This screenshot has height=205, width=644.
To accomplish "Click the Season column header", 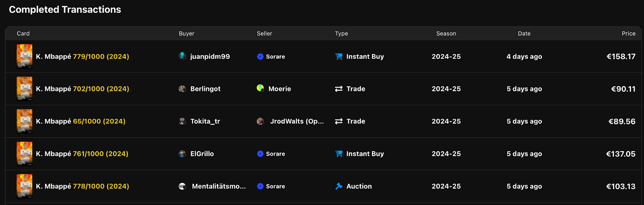I will (x=446, y=33).
